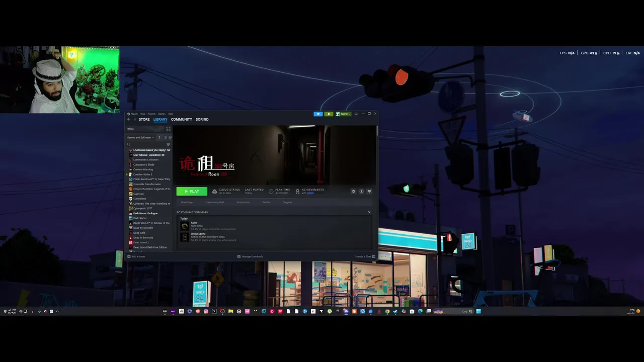This screenshot has height=362, width=644.
Task: Go forward with the Steam forward arrow
Action: (135, 119)
